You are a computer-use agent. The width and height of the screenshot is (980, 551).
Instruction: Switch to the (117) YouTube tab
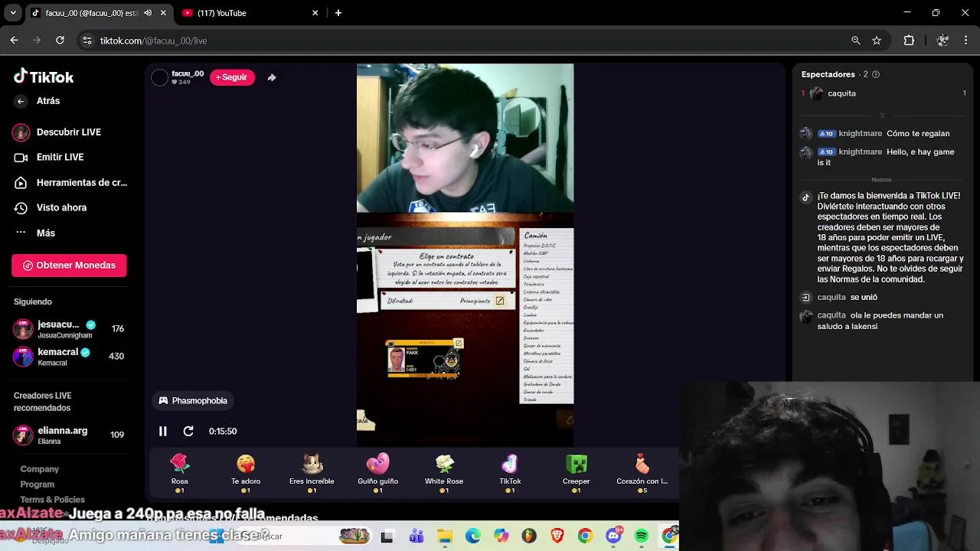[249, 13]
